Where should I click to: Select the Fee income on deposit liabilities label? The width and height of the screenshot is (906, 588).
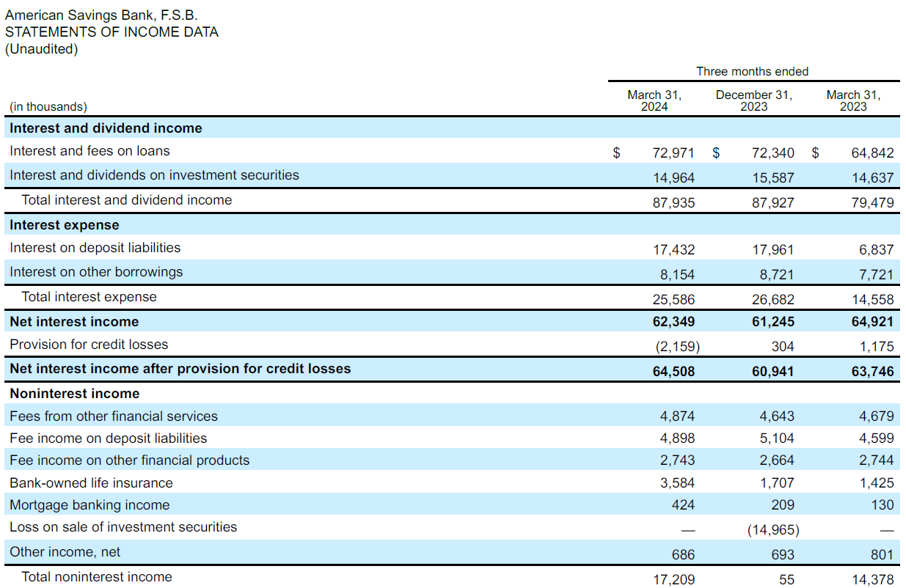(109, 438)
